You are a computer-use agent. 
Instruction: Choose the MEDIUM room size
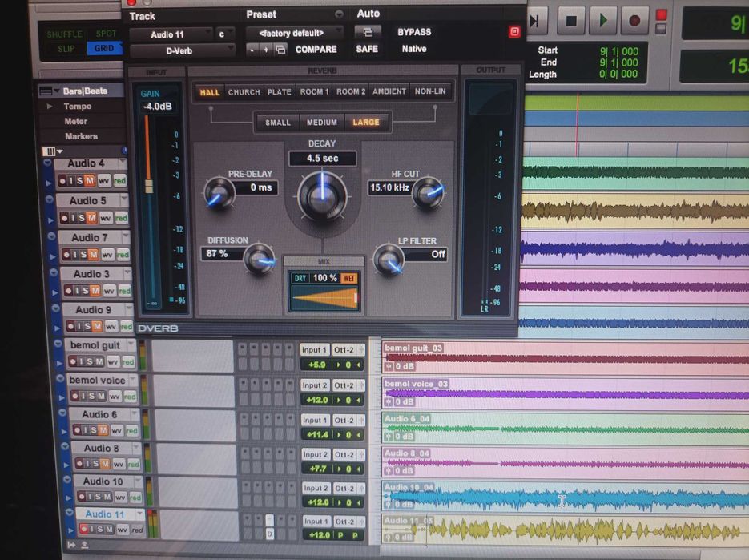322,123
